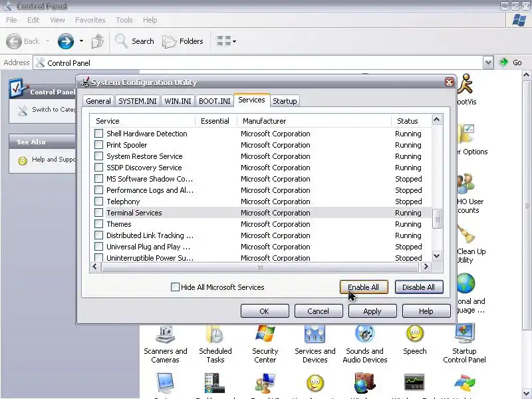Switch to the BOOT.INI tab
Screen dimensions: 532x399
(214, 101)
